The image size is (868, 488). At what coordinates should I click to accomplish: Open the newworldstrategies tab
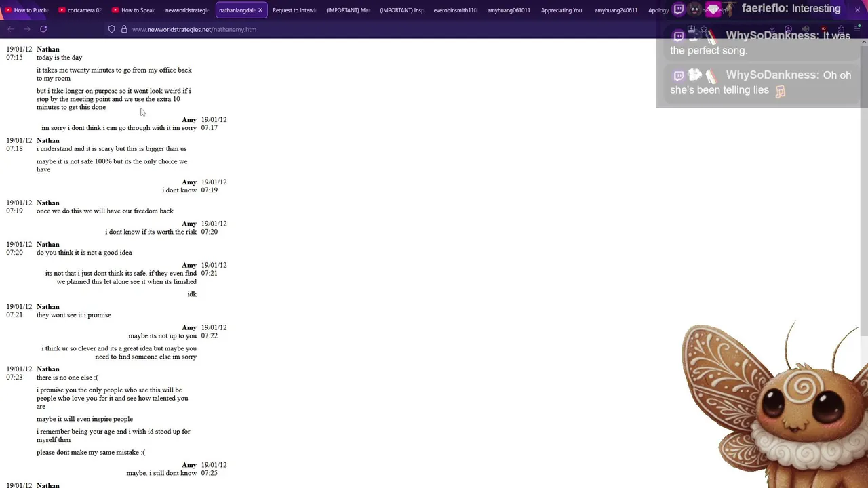187,10
